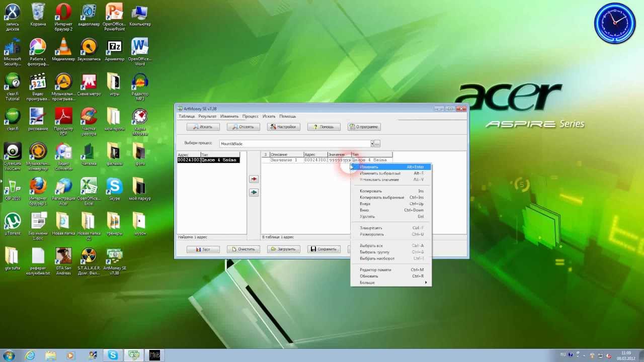Click the Mount&Blade process field
This screenshot has height=362, width=644.
[x=295, y=144]
